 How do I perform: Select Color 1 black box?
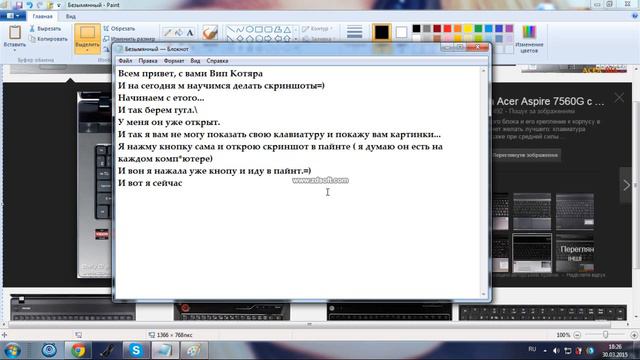coord(382,32)
